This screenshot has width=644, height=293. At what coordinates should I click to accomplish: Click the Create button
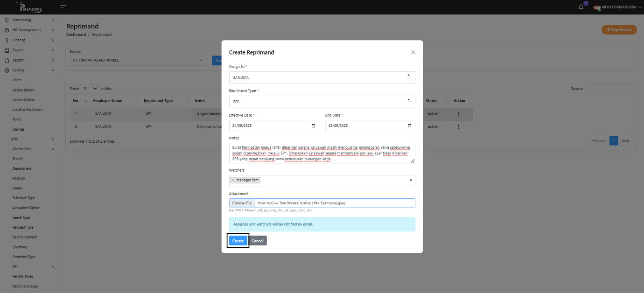(x=238, y=241)
